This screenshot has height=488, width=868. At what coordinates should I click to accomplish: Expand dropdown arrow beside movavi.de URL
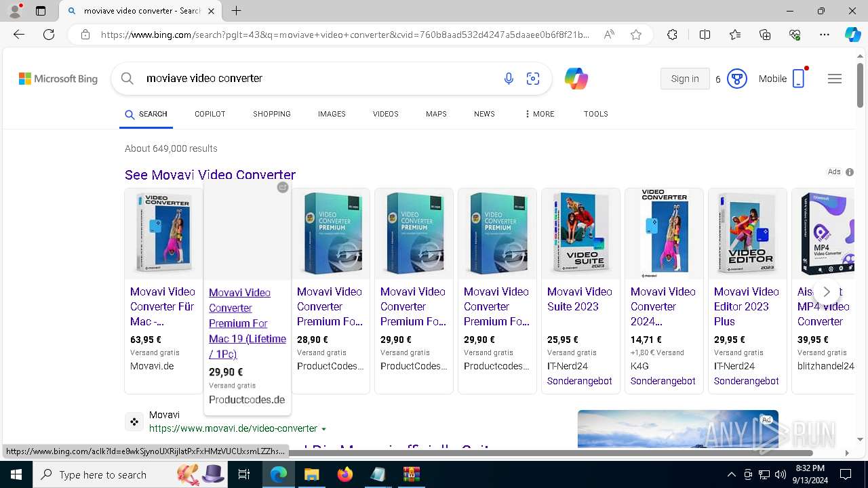323,429
